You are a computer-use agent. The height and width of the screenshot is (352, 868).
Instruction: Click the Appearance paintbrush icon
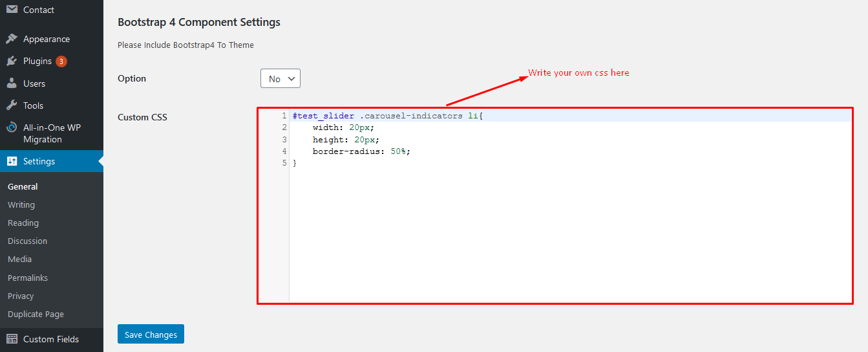(12, 39)
